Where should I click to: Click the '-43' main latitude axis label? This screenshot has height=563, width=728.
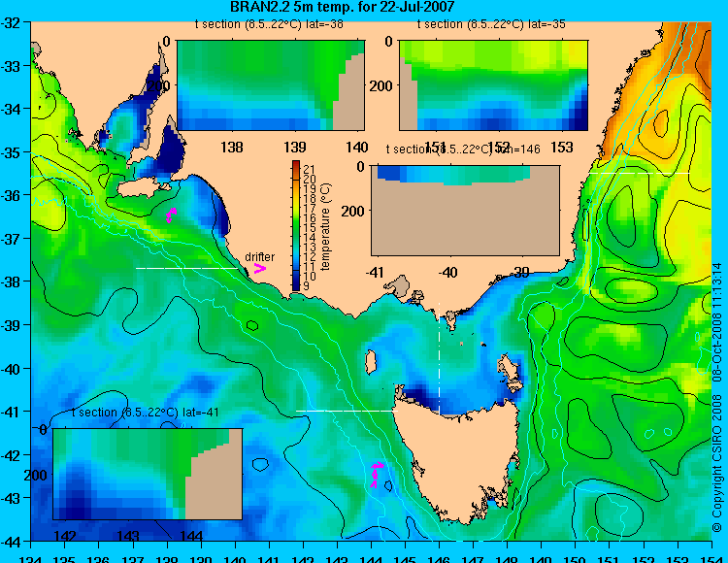[11, 498]
